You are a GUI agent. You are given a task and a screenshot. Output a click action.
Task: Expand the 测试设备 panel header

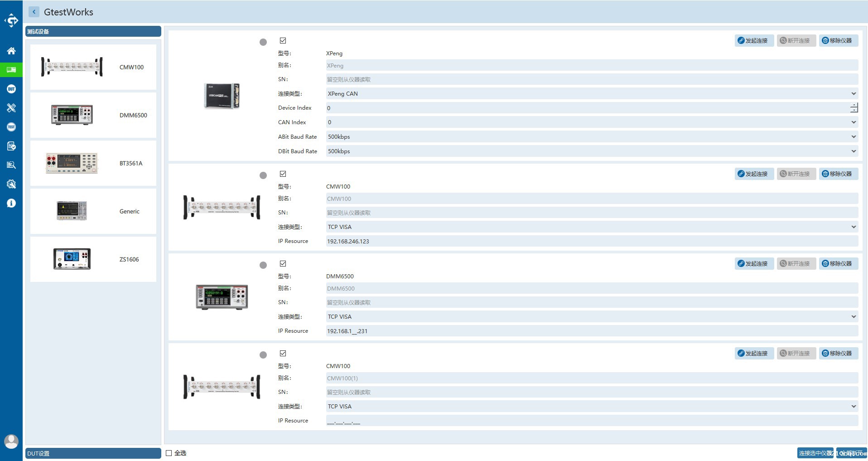tap(93, 31)
